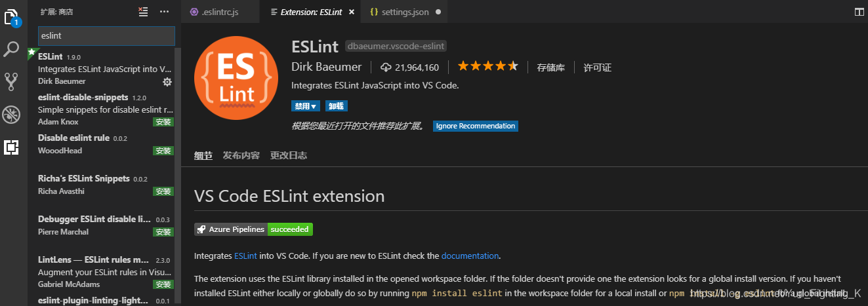
Task: Select LintLens ESLint rules extension
Action: pos(102,272)
